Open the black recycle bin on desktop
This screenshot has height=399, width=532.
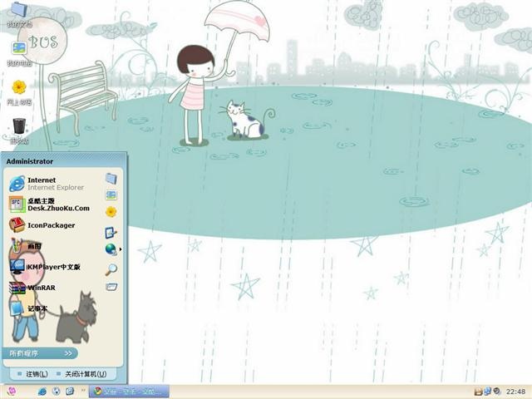[19, 126]
